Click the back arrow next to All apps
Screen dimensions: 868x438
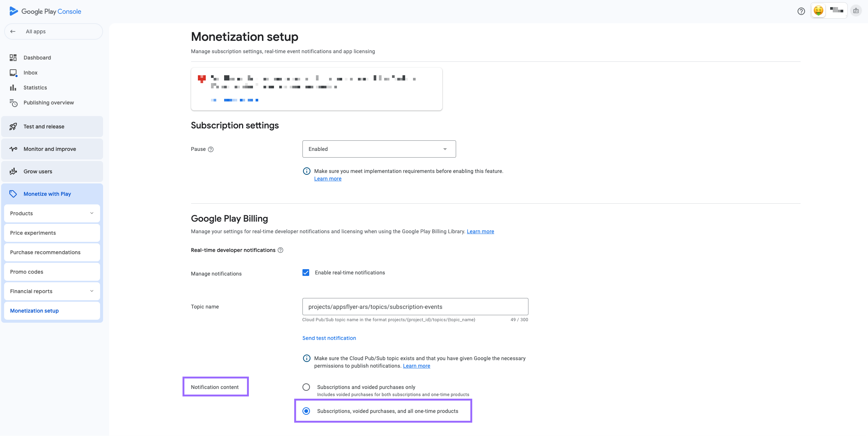point(13,31)
